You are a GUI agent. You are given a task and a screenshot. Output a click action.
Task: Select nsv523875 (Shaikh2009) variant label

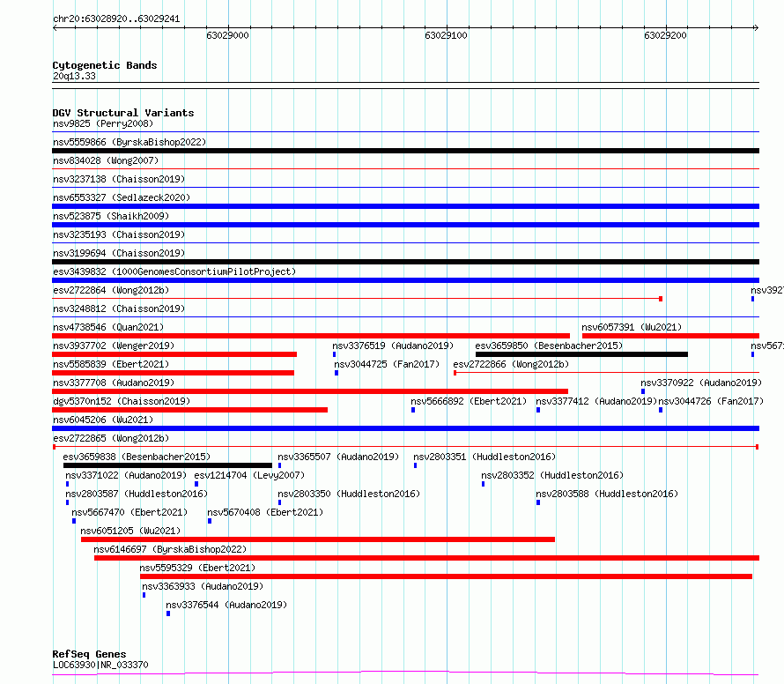click(x=111, y=216)
